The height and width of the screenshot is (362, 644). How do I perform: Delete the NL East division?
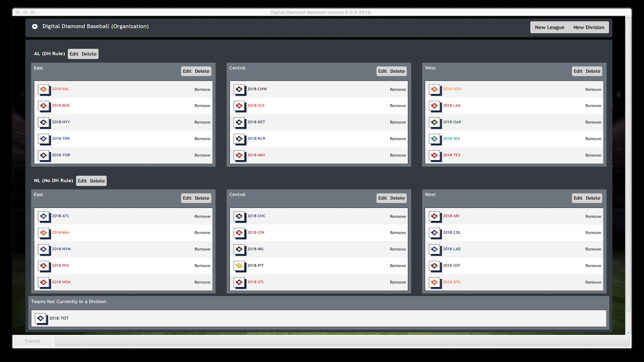pyautogui.click(x=202, y=198)
